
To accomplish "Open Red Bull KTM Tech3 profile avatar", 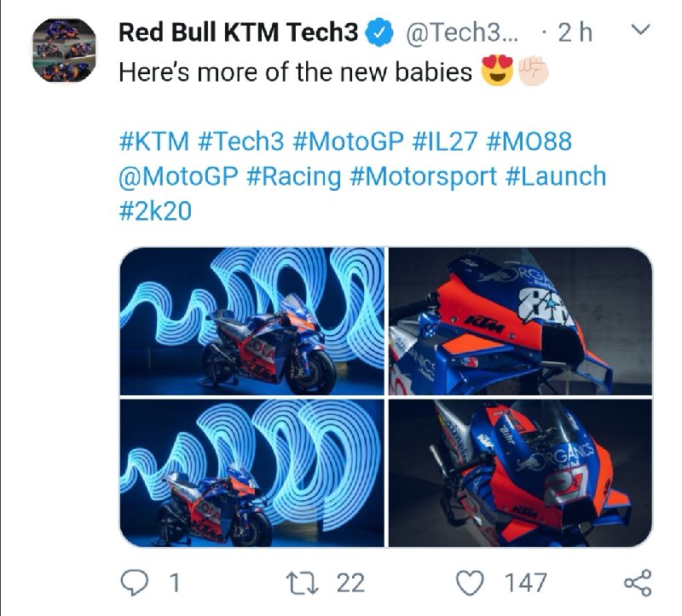I will 65,50.
